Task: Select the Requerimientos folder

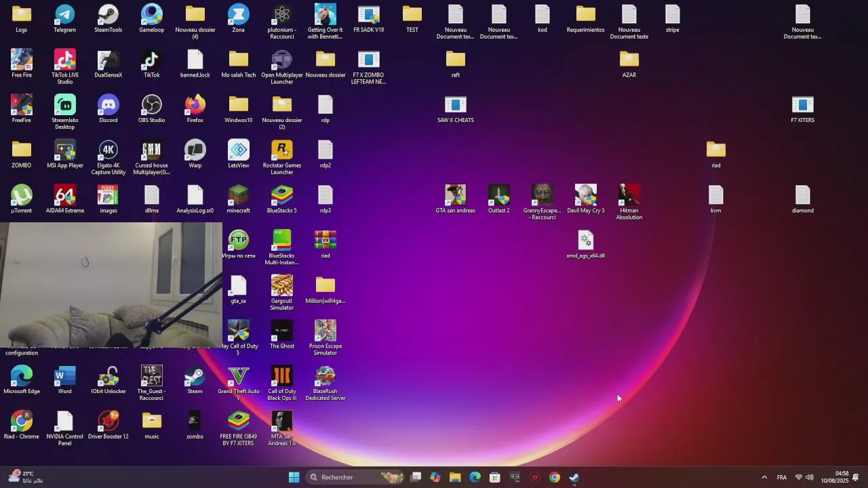Action: [x=586, y=18]
